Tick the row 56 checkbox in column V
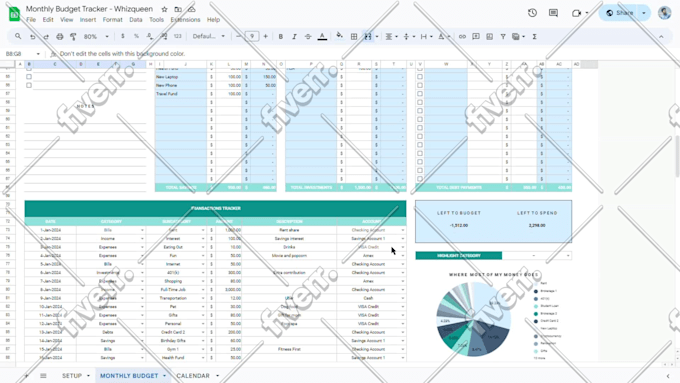This screenshot has height=383, width=680. tap(420, 85)
